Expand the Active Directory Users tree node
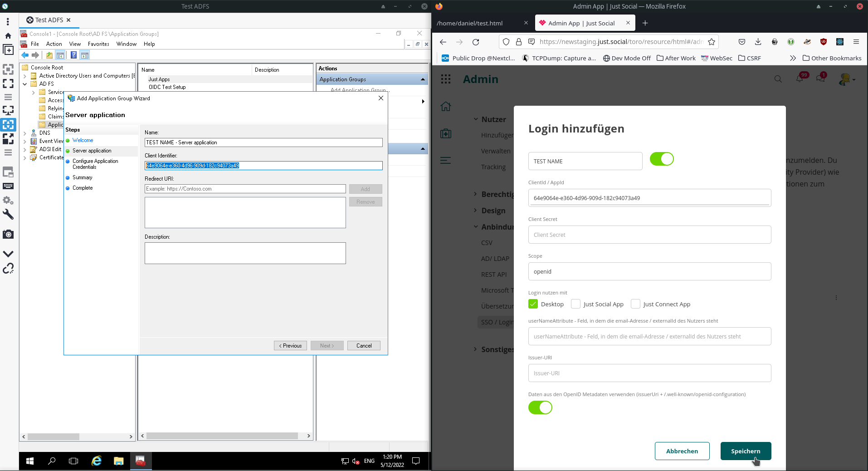 (25, 76)
